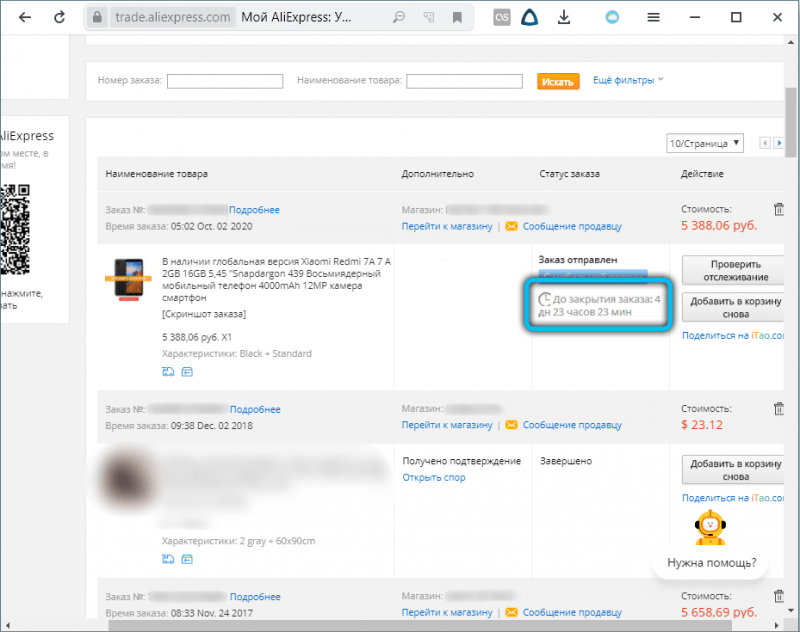The image size is (800, 632).
Task: Open the Нужна помощь? chat bubble
Action: 711,563
